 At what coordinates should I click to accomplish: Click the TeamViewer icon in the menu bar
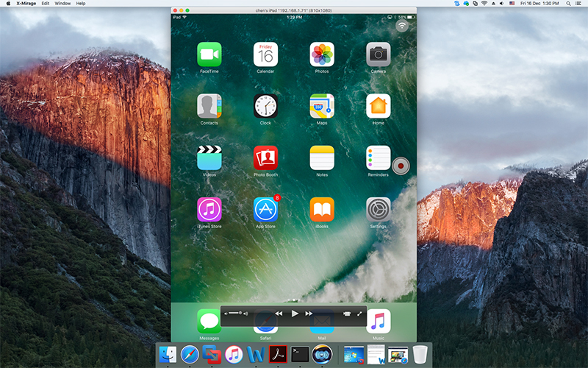pos(456,4)
